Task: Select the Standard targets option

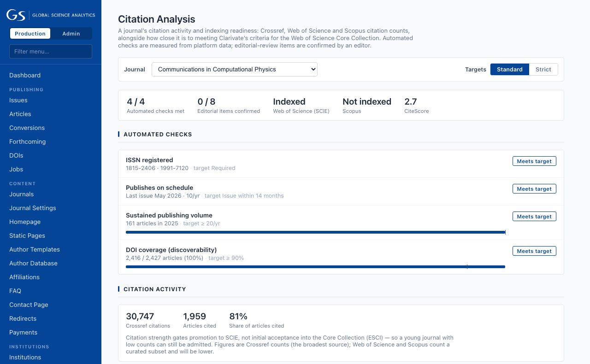Action: pyautogui.click(x=510, y=69)
